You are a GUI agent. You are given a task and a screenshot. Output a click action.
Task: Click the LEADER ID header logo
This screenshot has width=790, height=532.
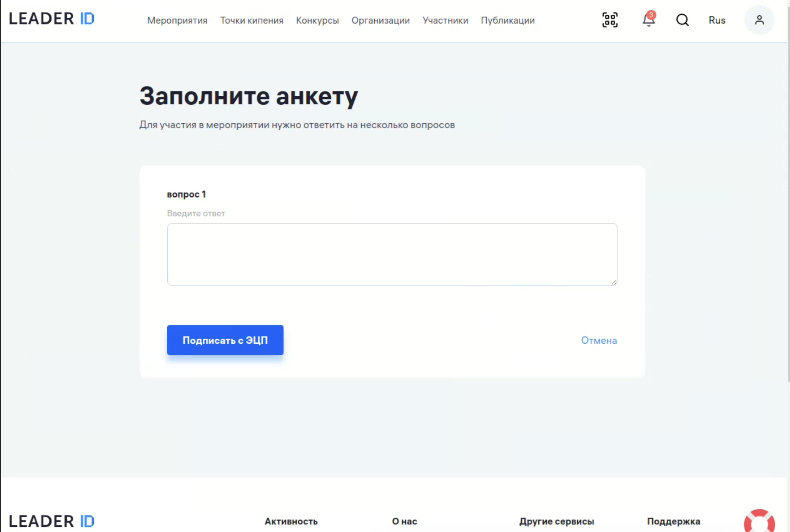(52, 19)
